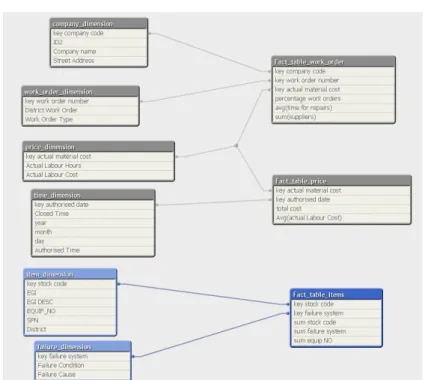Select the 'percentage work orders' field
The width and height of the screenshot is (425, 380).
[x=334, y=99]
